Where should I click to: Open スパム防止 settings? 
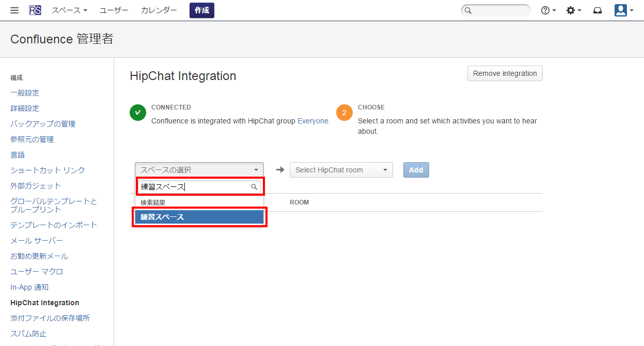pos(28,334)
